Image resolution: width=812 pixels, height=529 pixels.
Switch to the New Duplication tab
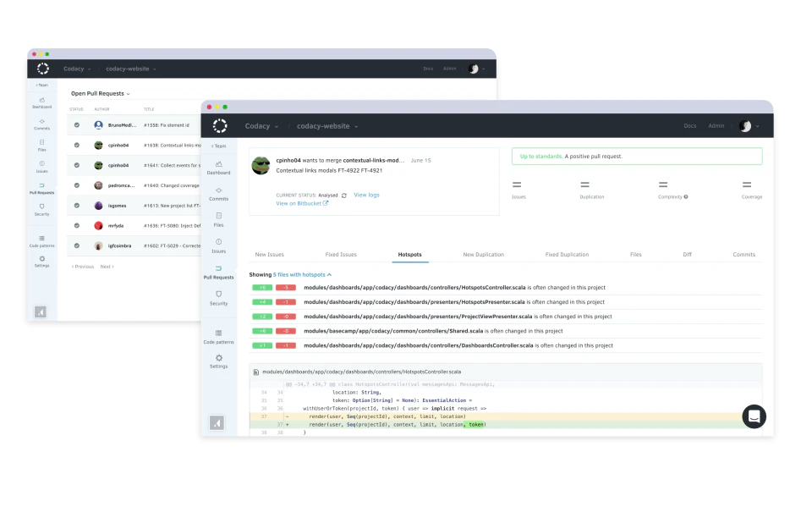pos(483,254)
